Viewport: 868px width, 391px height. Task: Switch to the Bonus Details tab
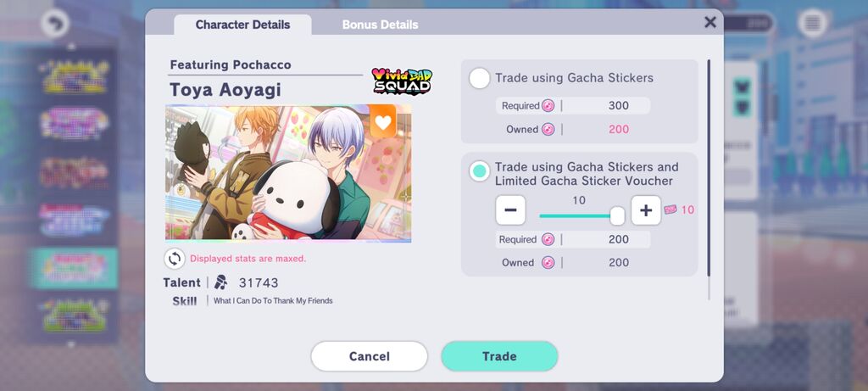381,25
